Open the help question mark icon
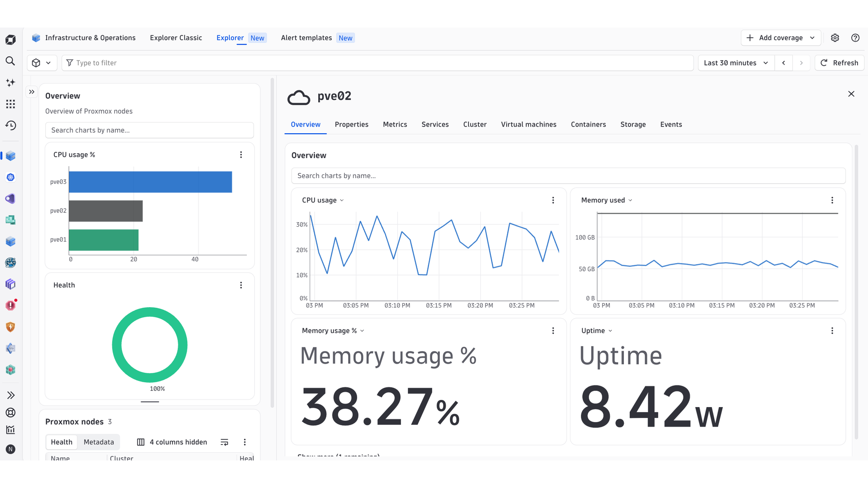This screenshot has width=868, height=488. 855,38
